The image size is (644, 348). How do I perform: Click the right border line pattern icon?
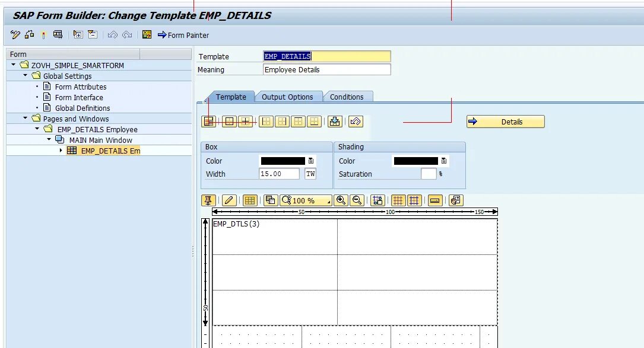pyautogui.click(x=282, y=122)
